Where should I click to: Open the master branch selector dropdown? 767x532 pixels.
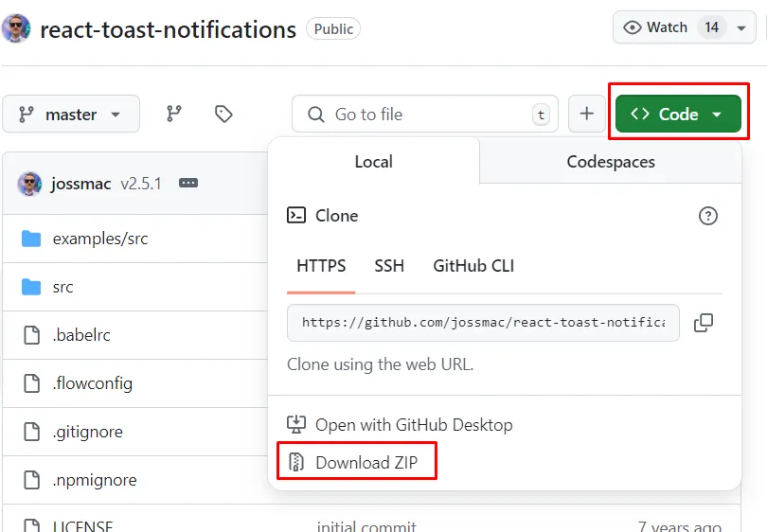point(71,114)
